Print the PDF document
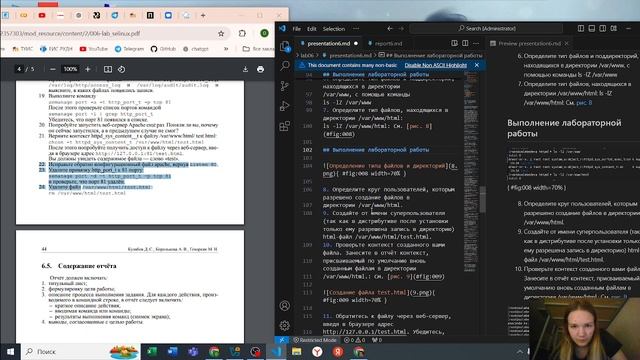Screen dimensions: 640x360 [260, 69]
